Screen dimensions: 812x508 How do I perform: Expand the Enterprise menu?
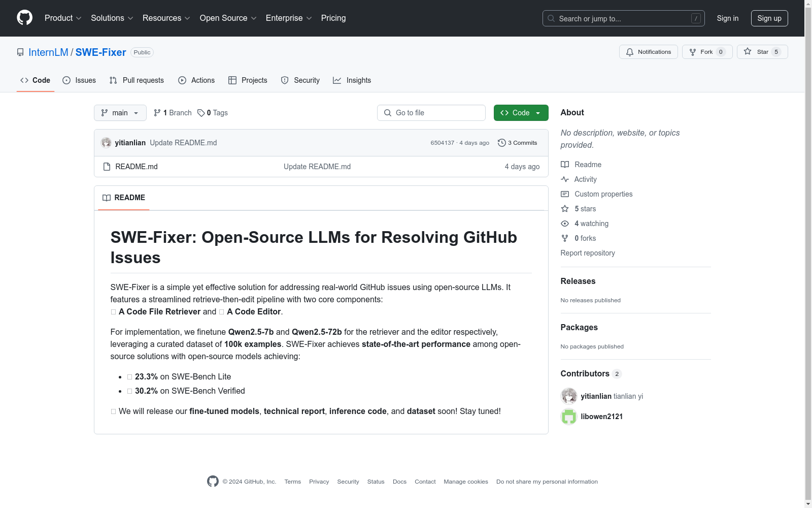(289, 18)
